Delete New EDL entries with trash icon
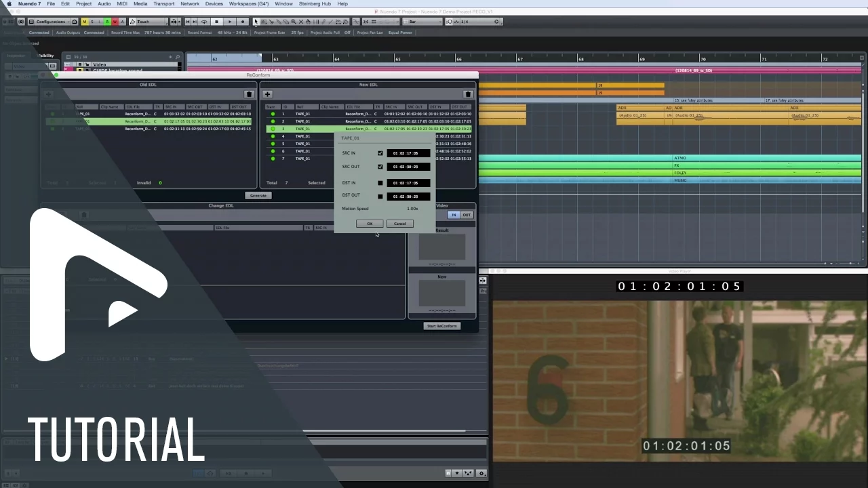The image size is (868, 488). click(467, 94)
